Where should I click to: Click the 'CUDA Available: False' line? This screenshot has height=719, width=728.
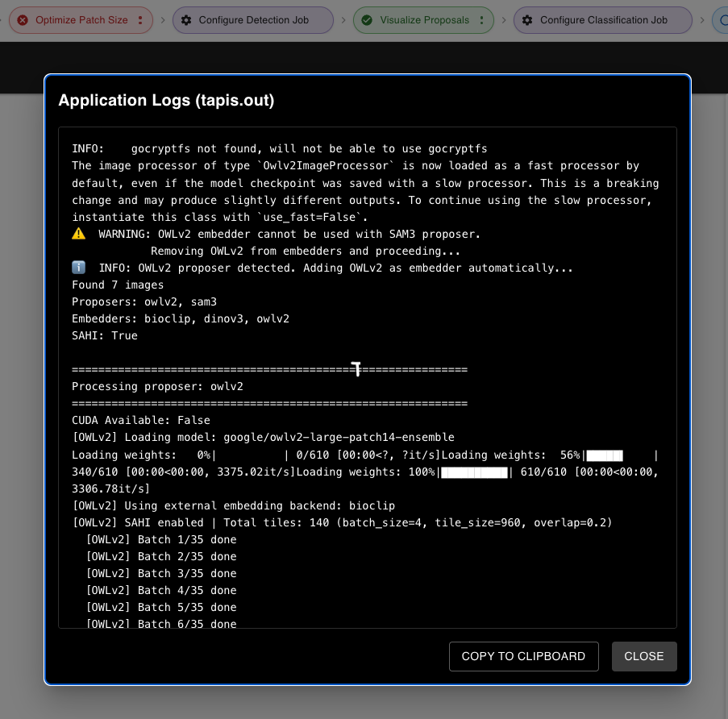(x=141, y=420)
